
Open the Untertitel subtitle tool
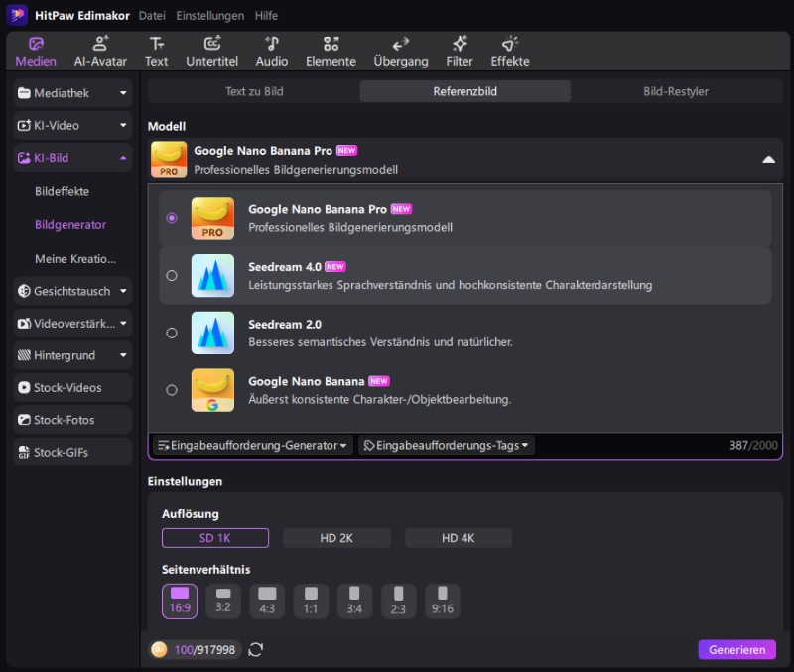coord(212,51)
